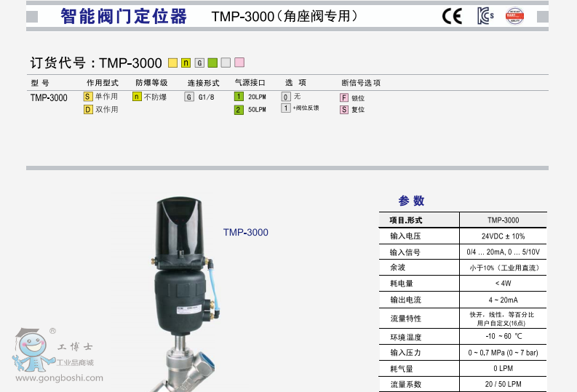Screen dimensions: 577x392
Task: Click the pink square in 订货代号 row
Action: tap(239, 63)
